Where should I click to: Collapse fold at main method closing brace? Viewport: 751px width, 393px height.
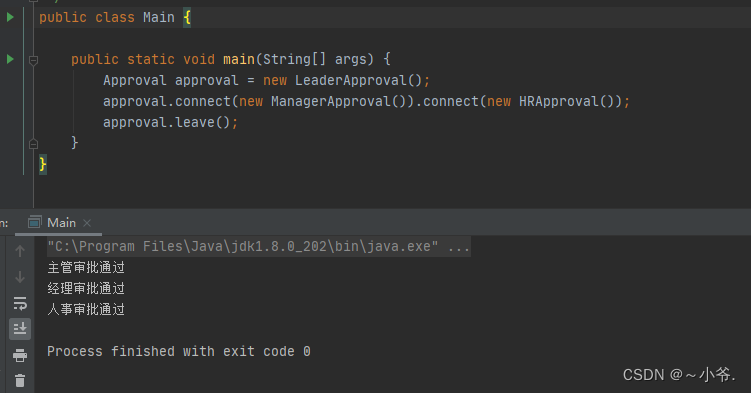tap(34, 144)
